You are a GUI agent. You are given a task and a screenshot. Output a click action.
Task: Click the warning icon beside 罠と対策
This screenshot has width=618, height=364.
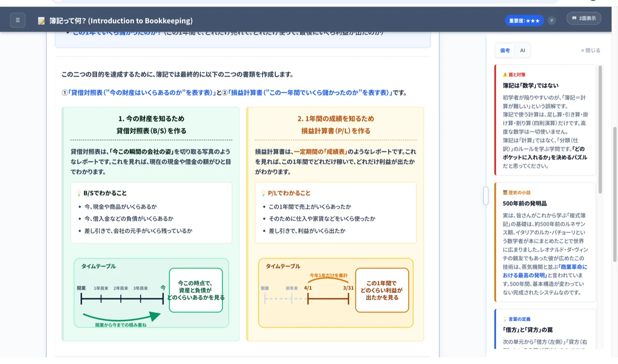click(x=505, y=75)
